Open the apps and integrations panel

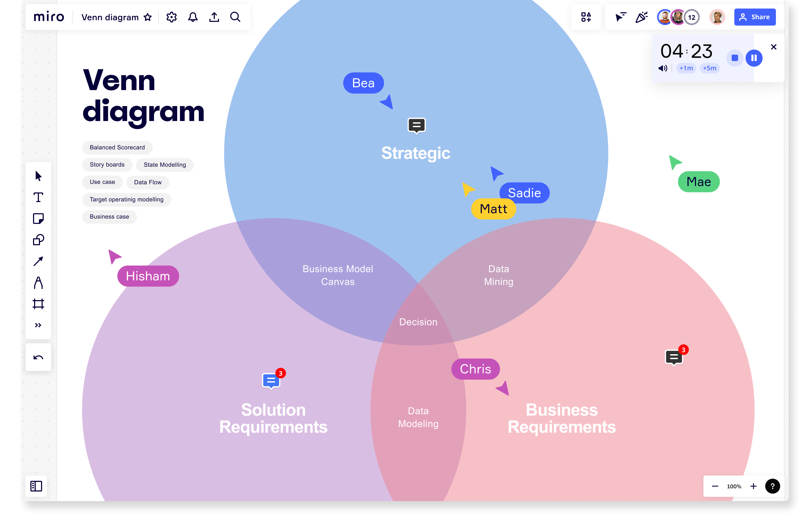(x=586, y=17)
